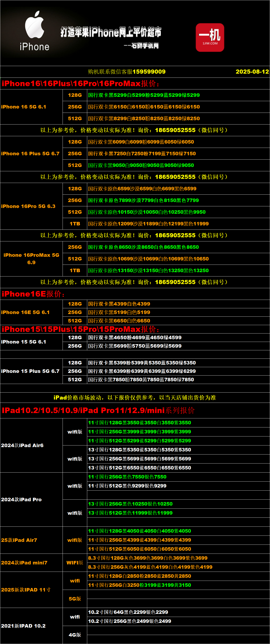The image size is (270, 644).
Task: Click 16E 128G row 黑4399白色4399
Action: point(178,304)
